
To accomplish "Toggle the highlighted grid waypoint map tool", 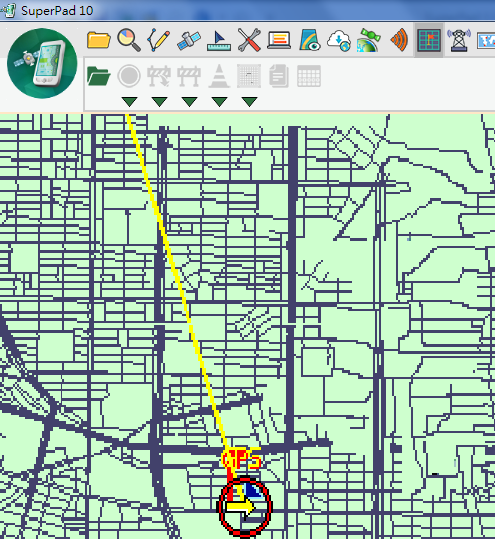I will click(429, 40).
